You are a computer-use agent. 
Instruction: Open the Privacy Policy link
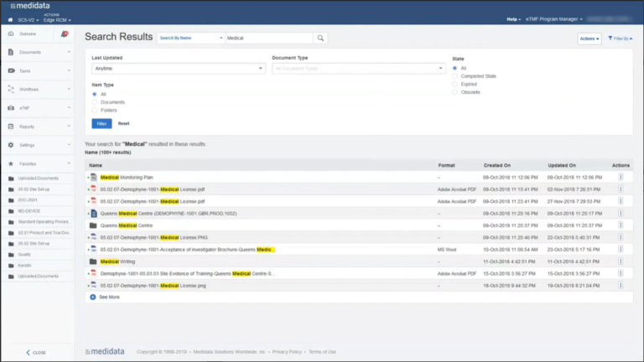(x=287, y=352)
